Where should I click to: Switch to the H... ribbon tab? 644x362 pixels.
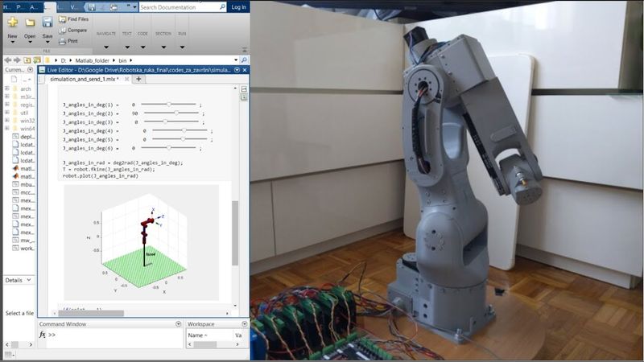point(7,7)
